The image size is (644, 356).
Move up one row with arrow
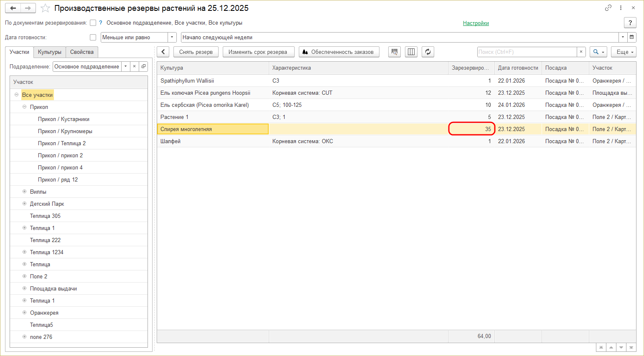tap(611, 347)
